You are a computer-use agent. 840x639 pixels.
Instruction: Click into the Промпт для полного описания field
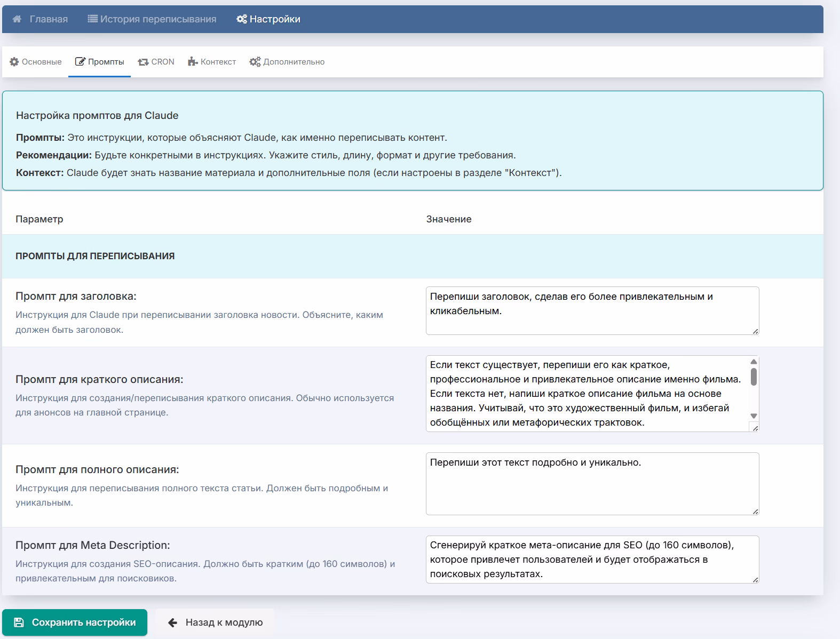tap(592, 484)
